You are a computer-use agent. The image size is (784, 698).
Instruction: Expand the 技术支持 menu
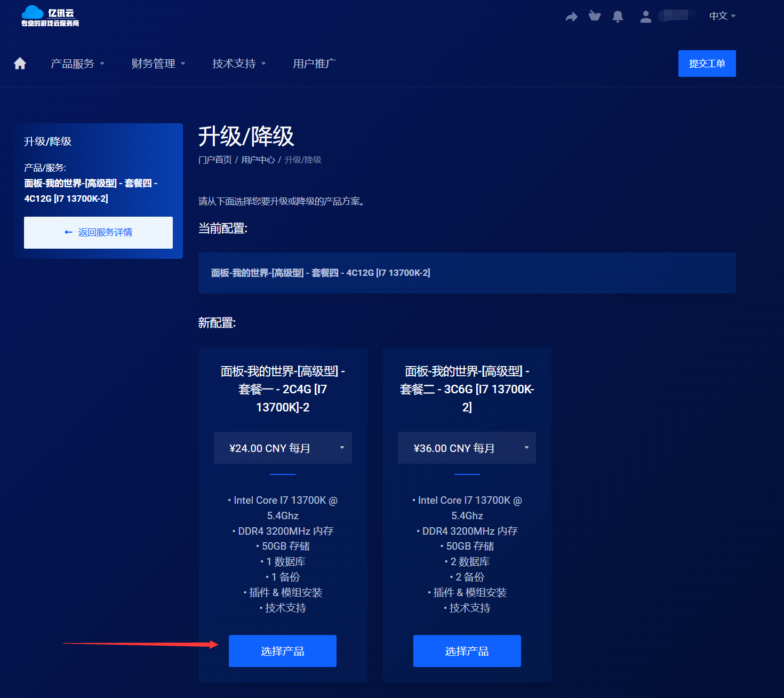pos(239,64)
